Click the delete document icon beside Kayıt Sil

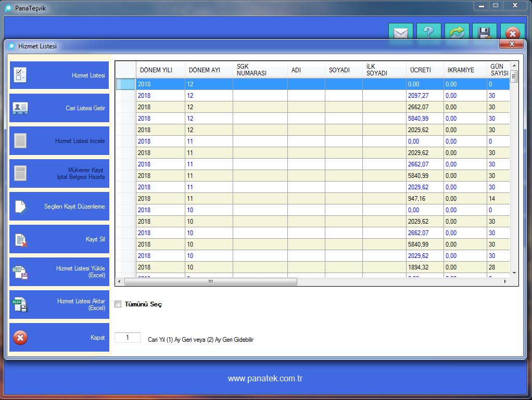[21, 240]
